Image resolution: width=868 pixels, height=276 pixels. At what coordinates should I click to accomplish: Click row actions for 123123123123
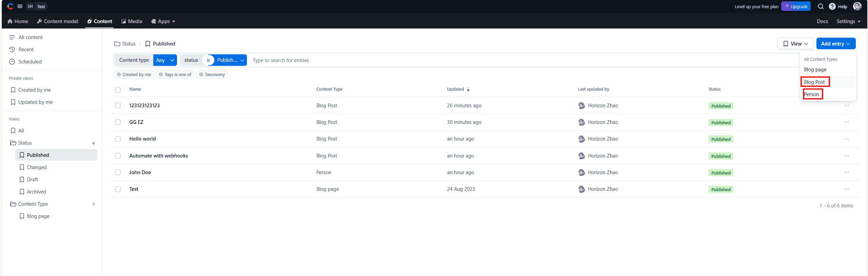tap(847, 106)
